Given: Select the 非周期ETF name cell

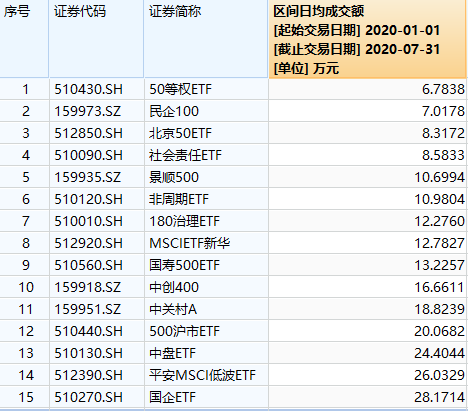Looking at the screenshot, I should [206, 199].
